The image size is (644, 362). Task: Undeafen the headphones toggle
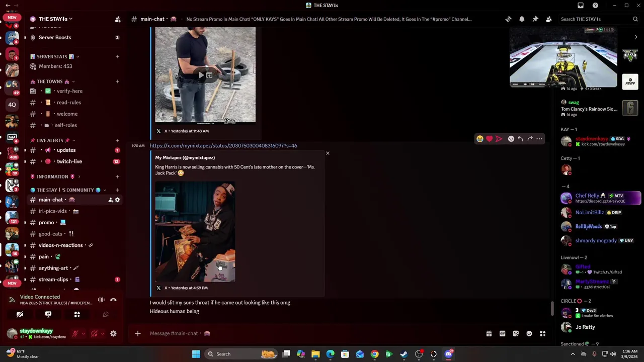point(94,333)
